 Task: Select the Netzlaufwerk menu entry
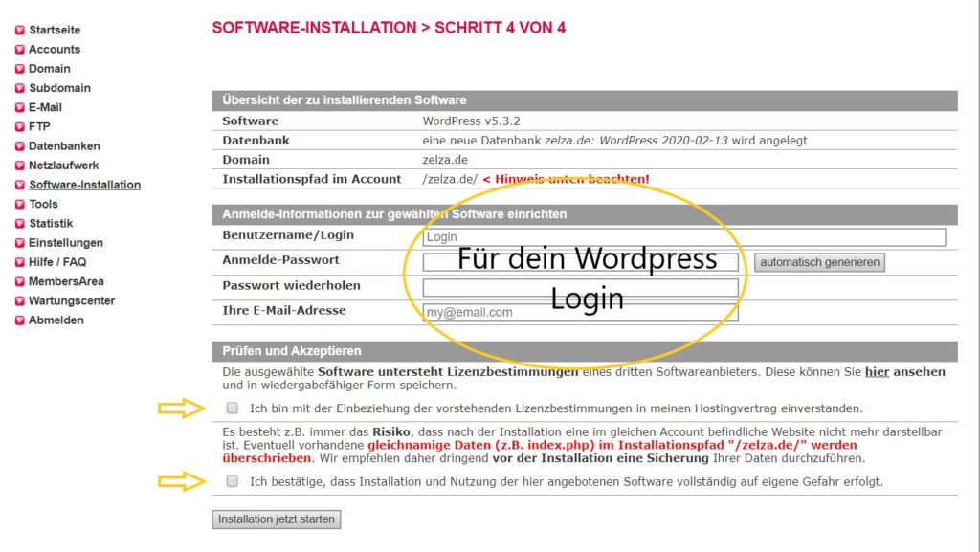(64, 166)
